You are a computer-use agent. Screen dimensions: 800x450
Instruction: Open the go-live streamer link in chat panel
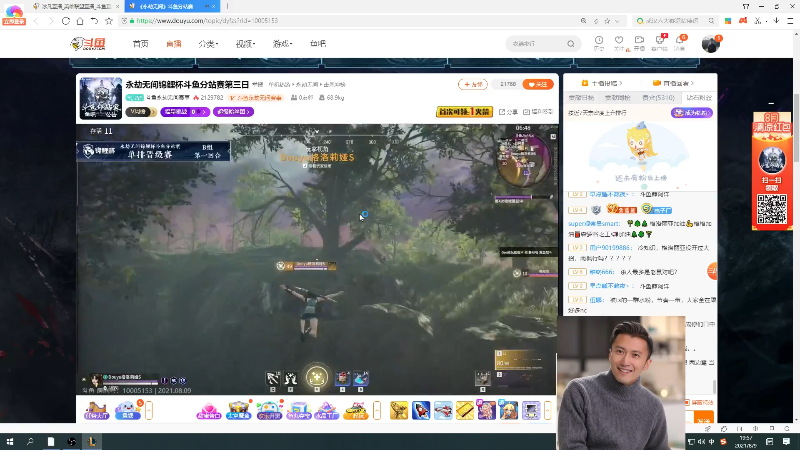pyautogui.click(x=673, y=83)
